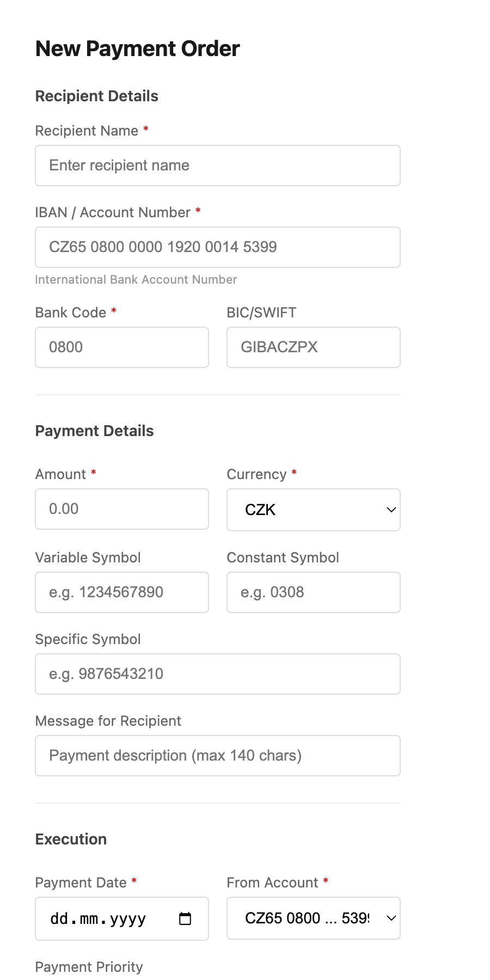This screenshot has width=490, height=980.
Task: Click the 'Payment Priority' label
Action: 89,967
